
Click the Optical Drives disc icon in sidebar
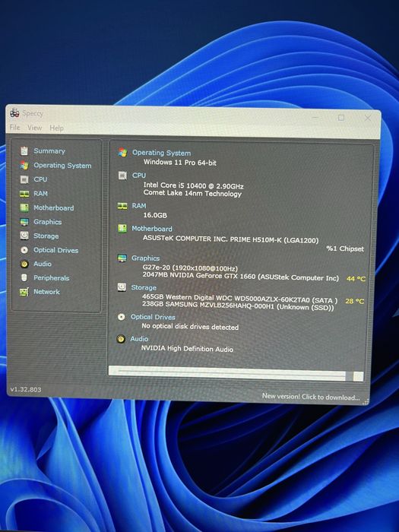[x=24, y=250]
